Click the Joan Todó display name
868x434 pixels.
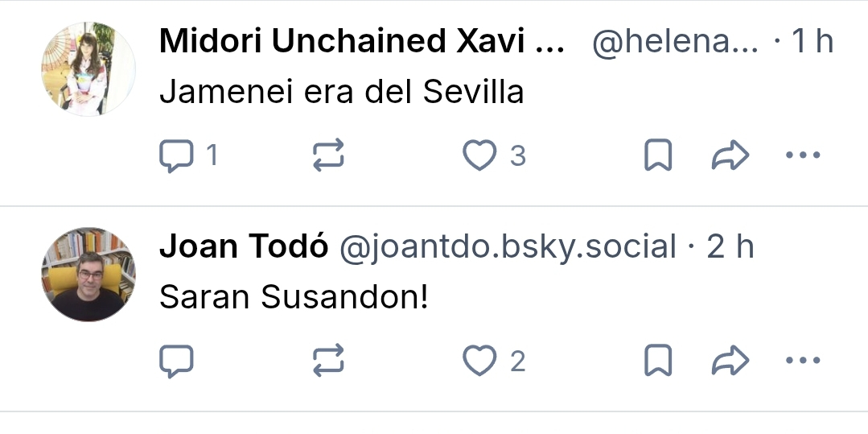(244, 247)
